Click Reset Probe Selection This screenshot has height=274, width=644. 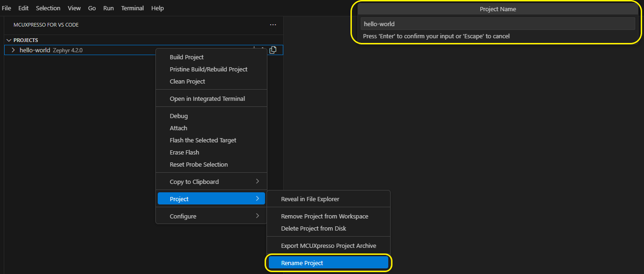coord(199,164)
